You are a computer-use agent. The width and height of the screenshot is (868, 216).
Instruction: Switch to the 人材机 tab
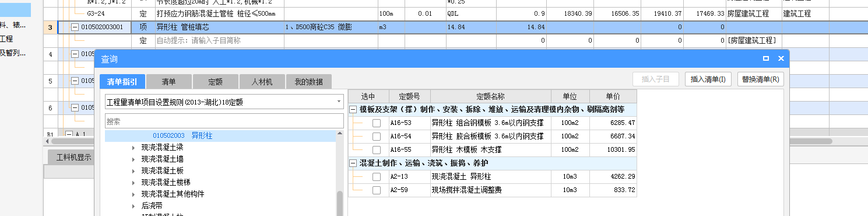coord(262,82)
